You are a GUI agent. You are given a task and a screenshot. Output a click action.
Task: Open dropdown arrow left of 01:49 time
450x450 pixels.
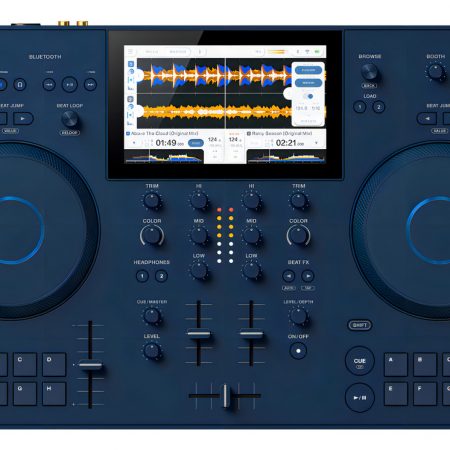pyautogui.click(x=134, y=143)
